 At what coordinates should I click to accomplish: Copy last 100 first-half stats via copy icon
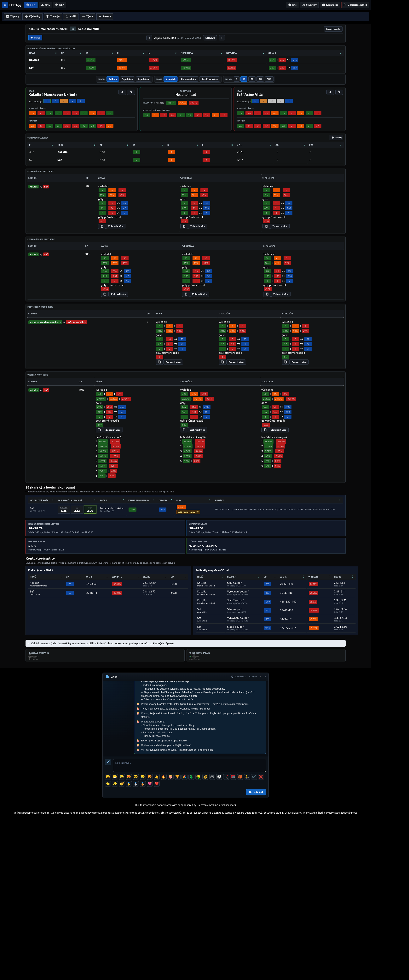tap(186, 294)
